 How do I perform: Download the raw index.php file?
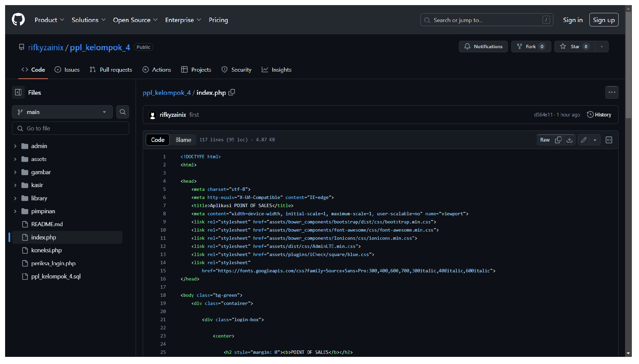coord(570,140)
